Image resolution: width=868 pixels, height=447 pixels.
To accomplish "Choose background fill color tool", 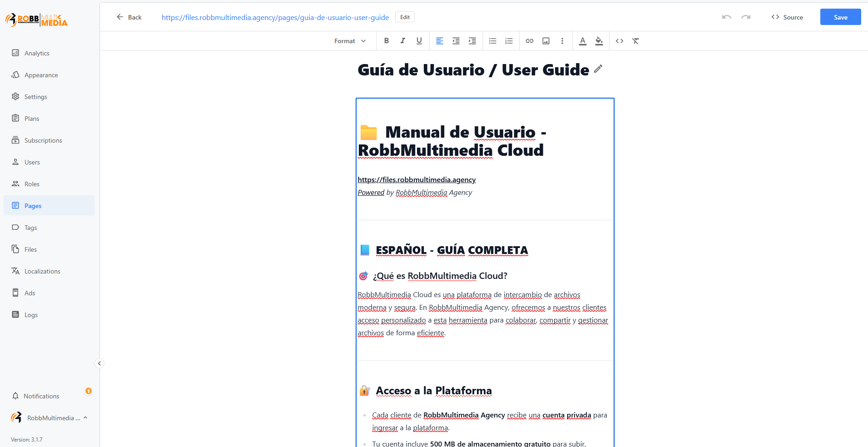I will [599, 41].
